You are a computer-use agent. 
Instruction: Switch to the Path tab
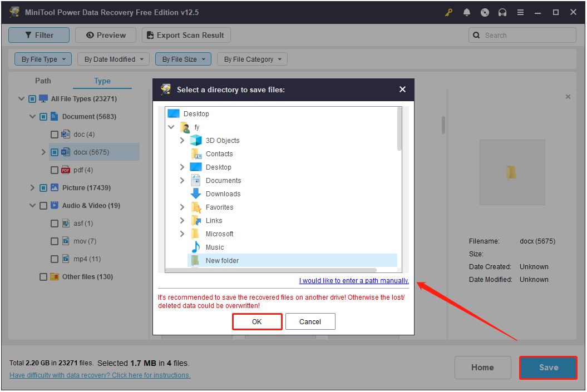[x=43, y=81]
